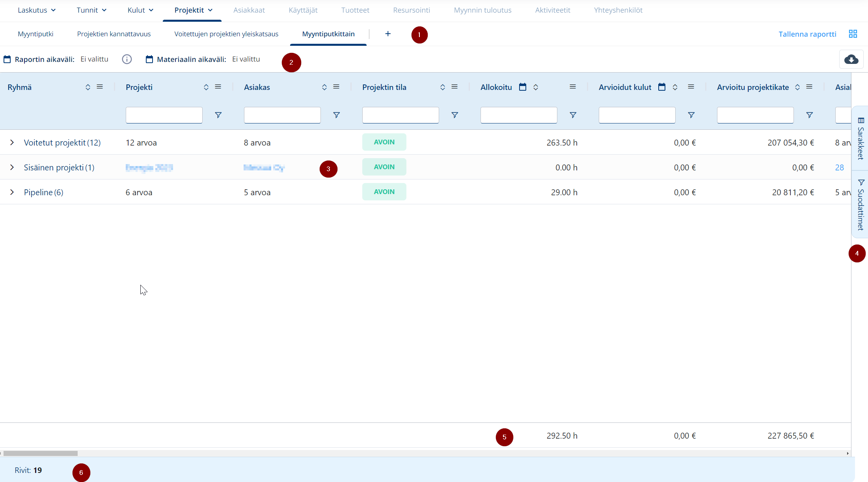Screen dimensions: 868x482
Task: Open the Projektit dropdown menu
Action: tap(193, 10)
